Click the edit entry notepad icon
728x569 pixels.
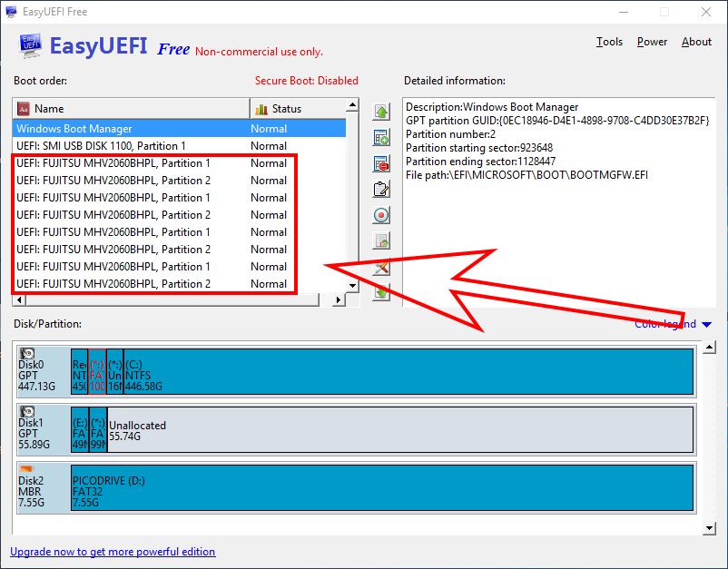click(381, 190)
